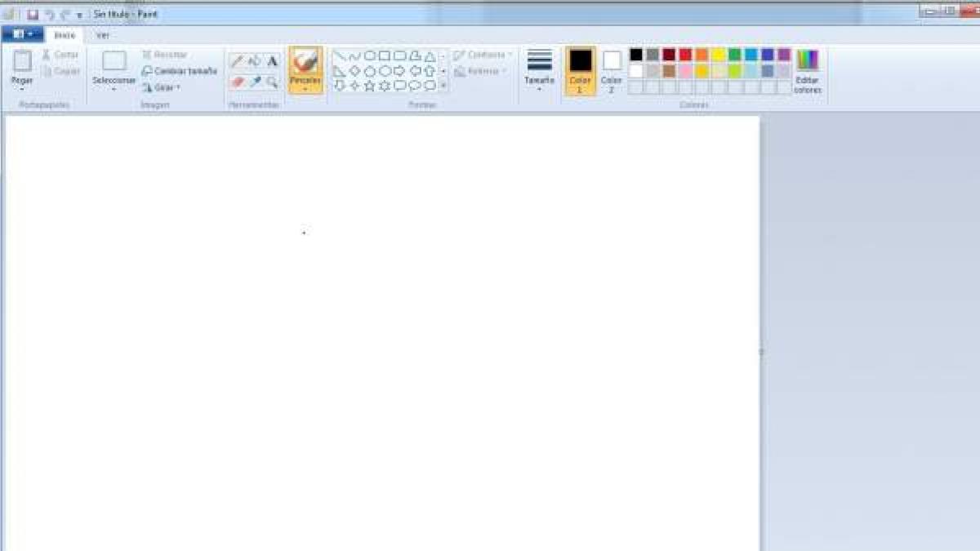Viewport: 980px width, 551px height.
Task: Open the blue Paint application menu button
Action: [x=23, y=34]
